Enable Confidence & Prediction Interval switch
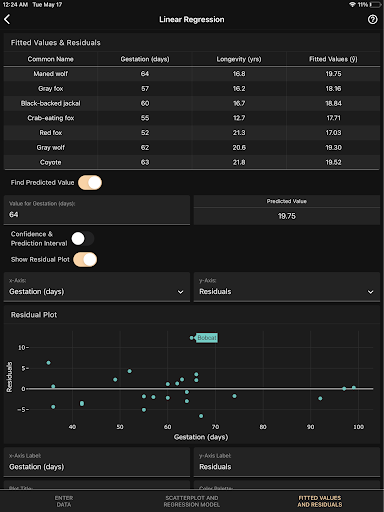 point(83,239)
